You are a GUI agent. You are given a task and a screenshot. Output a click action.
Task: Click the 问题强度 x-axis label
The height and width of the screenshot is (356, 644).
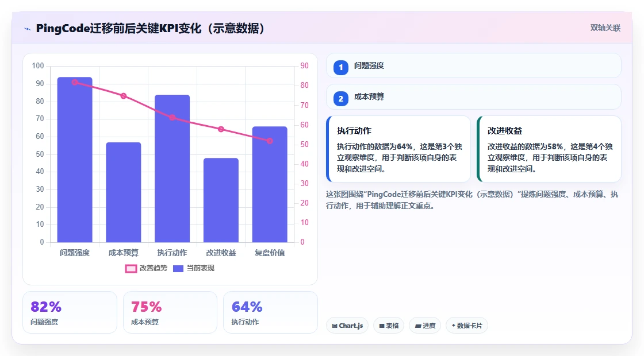tap(75, 253)
